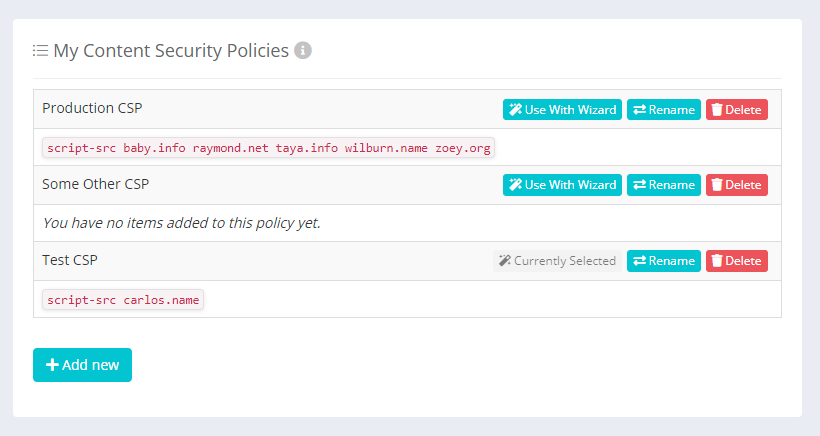
Task: Use Some Other CSP with wizard
Action: click(x=562, y=185)
